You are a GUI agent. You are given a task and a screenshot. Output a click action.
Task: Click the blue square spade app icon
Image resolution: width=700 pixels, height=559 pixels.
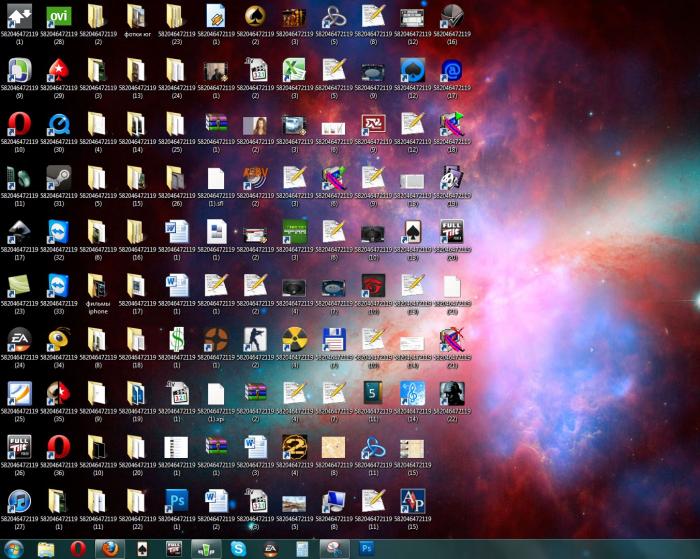(x=412, y=71)
